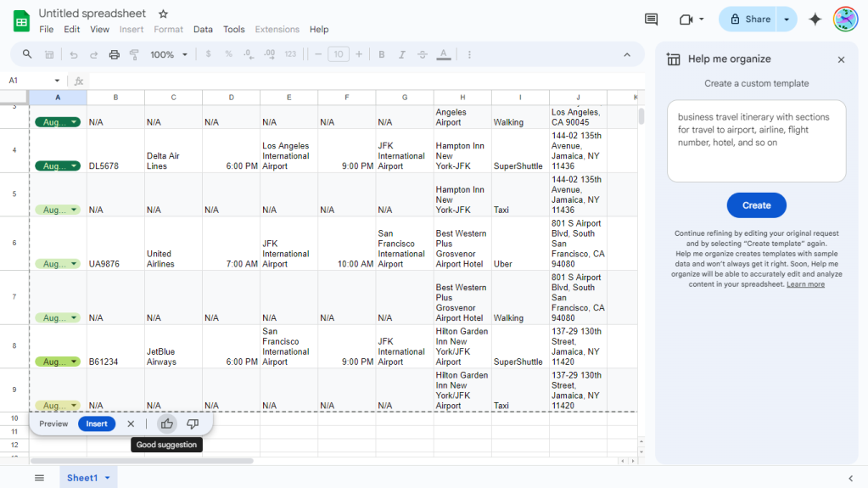This screenshot has height=488, width=868.
Task: Click the print icon
Action: pos(114,54)
